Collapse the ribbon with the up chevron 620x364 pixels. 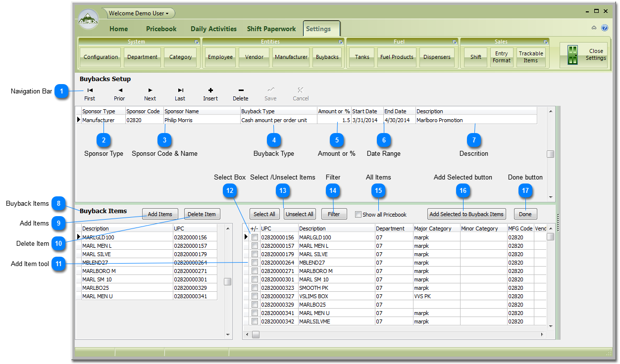point(594,28)
